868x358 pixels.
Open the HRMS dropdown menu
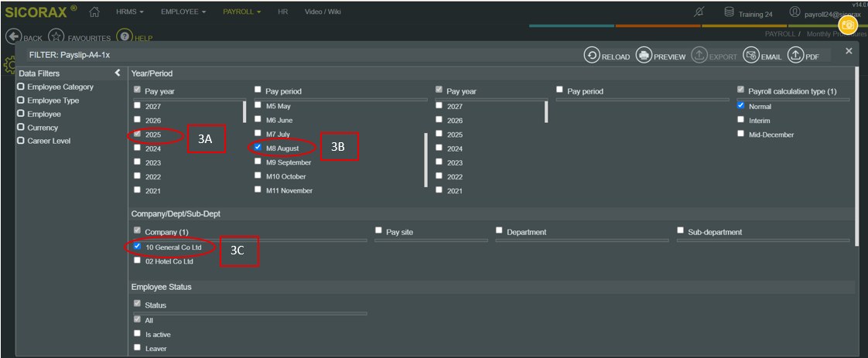click(130, 12)
